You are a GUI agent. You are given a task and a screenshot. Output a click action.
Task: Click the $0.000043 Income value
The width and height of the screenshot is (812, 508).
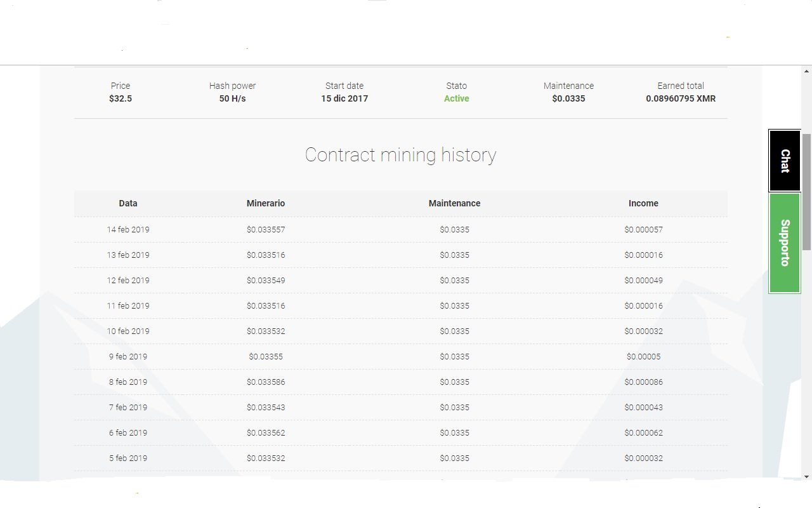643,407
